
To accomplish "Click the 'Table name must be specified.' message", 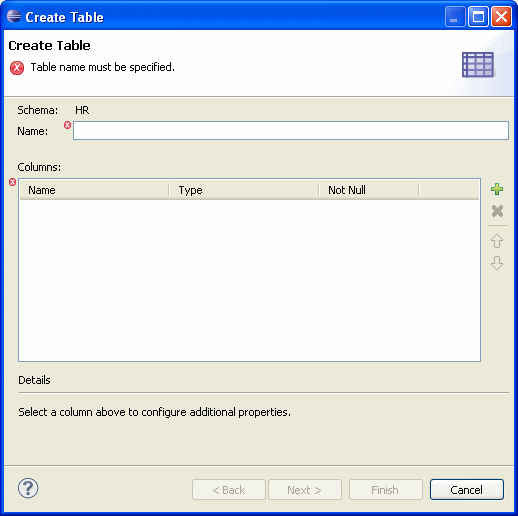I will (103, 67).
